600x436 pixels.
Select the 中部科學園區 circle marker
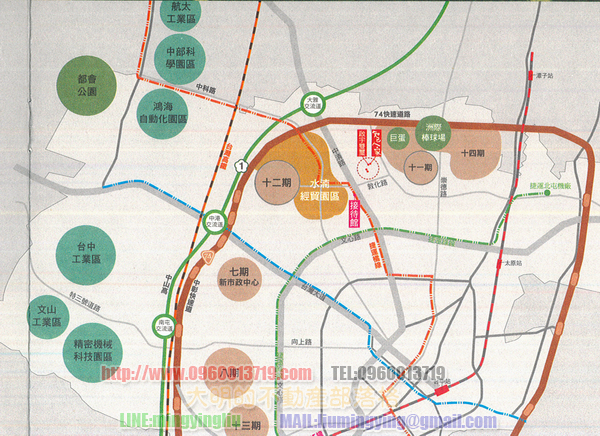181,48
